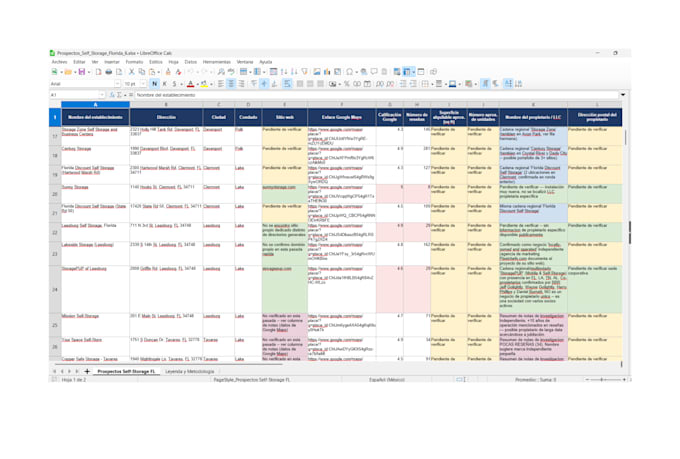Open the Save button dropdown arrow

point(89,72)
